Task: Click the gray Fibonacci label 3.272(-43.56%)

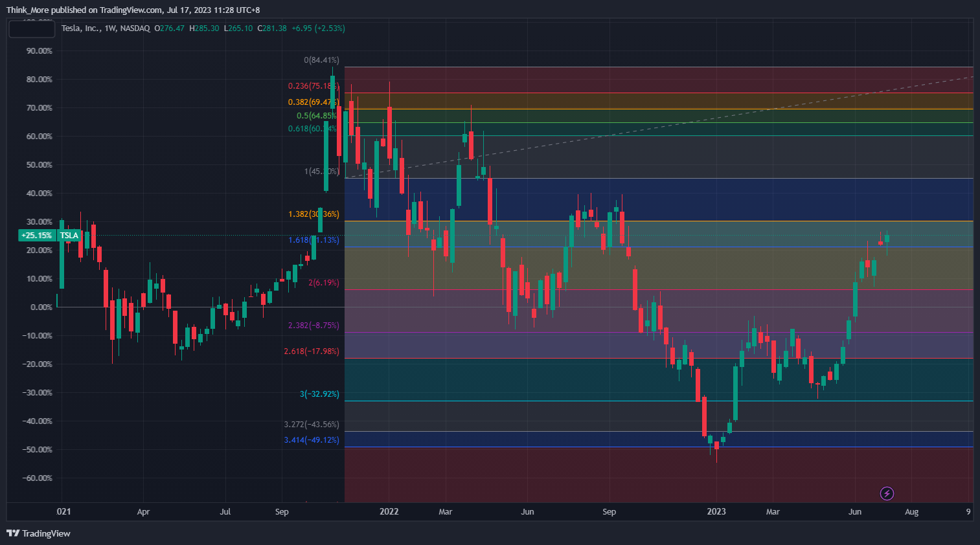Action: pyautogui.click(x=312, y=425)
